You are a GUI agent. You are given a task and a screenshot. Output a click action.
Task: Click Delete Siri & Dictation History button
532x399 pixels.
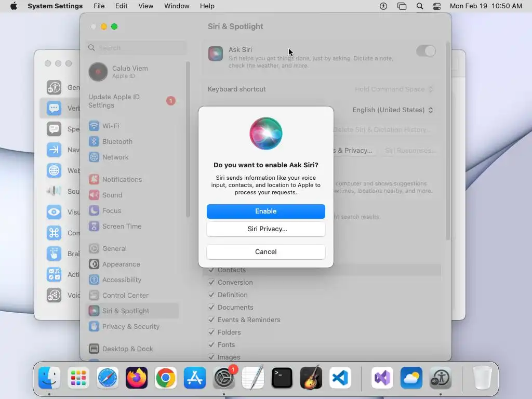(x=382, y=129)
